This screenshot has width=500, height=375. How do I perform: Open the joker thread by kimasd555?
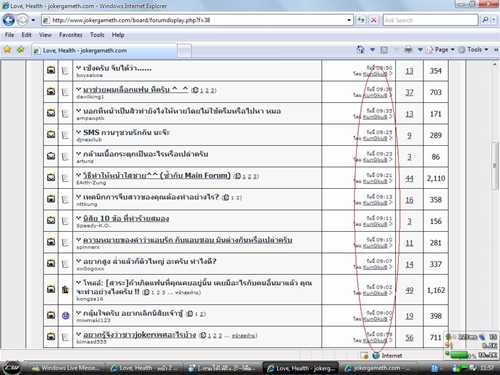(139, 335)
